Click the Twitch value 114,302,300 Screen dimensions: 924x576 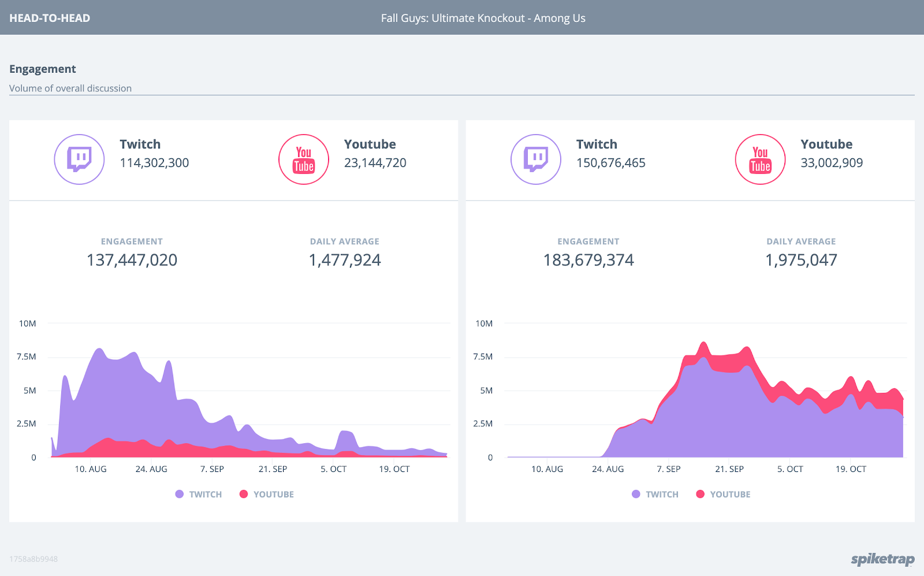coord(154,163)
